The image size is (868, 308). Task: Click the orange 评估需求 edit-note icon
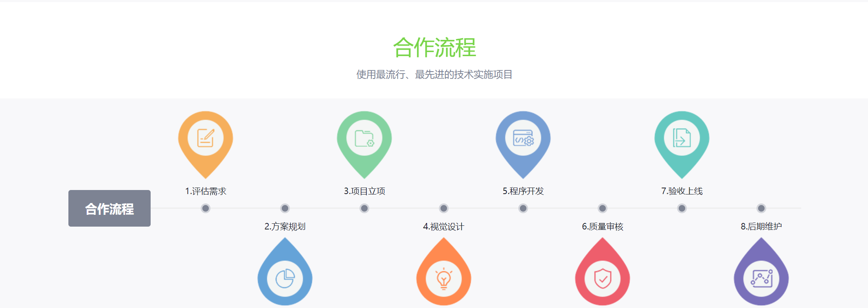[206, 138]
